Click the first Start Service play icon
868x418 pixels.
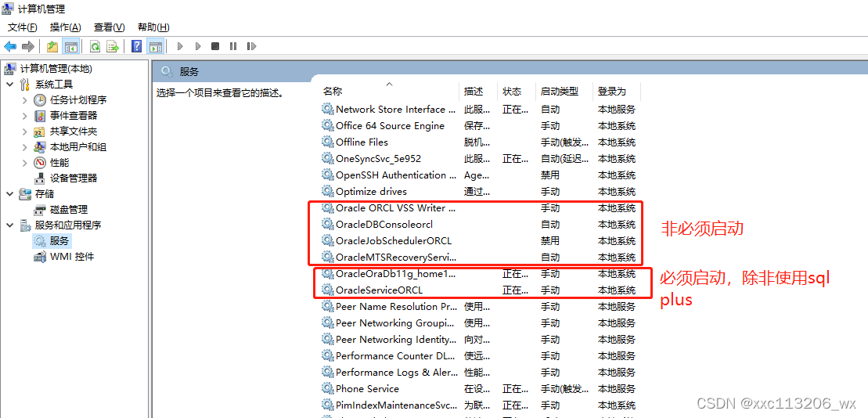(x=180, y=46)
